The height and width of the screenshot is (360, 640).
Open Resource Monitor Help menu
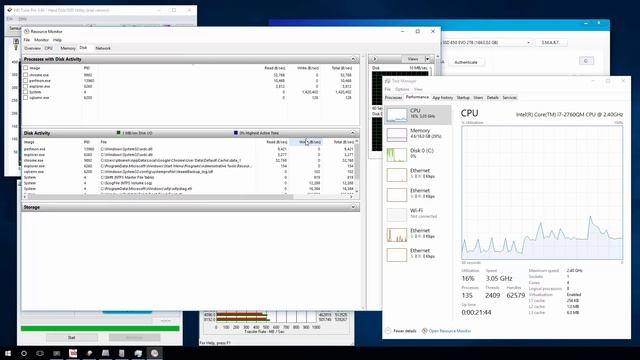[57, 40]
